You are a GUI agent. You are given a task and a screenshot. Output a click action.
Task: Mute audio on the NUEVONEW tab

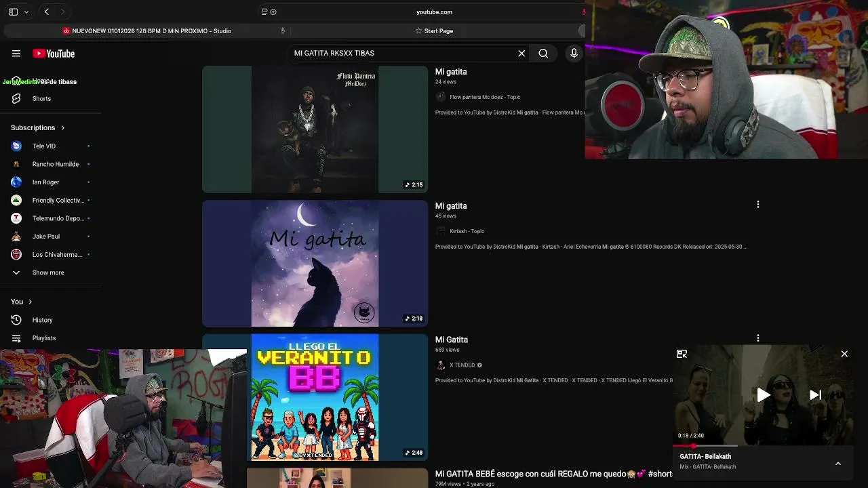[283, 30]
